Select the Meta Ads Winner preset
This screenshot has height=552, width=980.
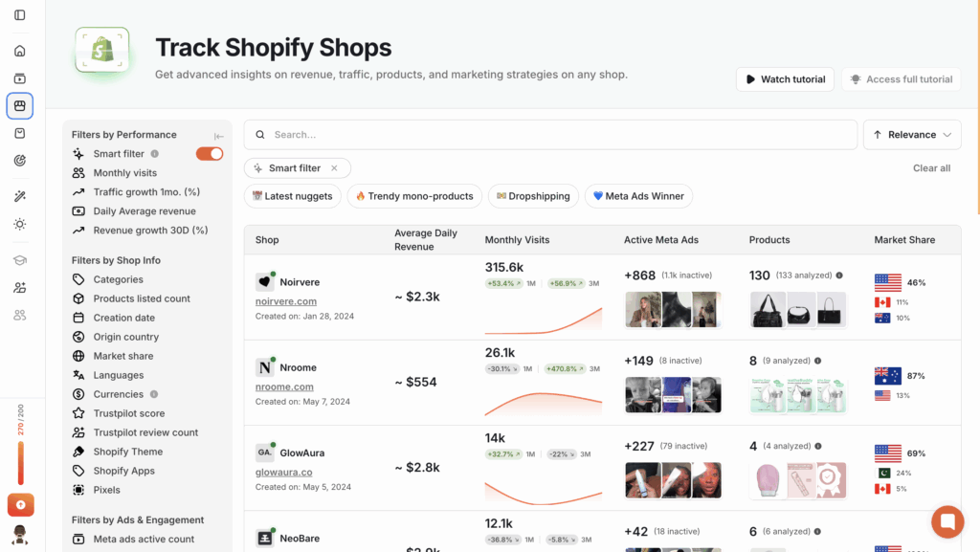click(638, 196)
